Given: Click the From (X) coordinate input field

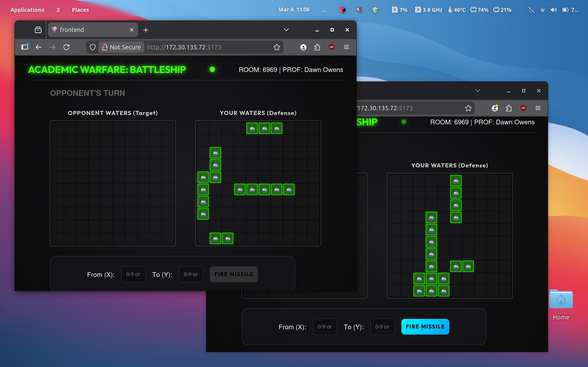Looking at the screenshot, I should pyautogui.click(x=133, y=274).
